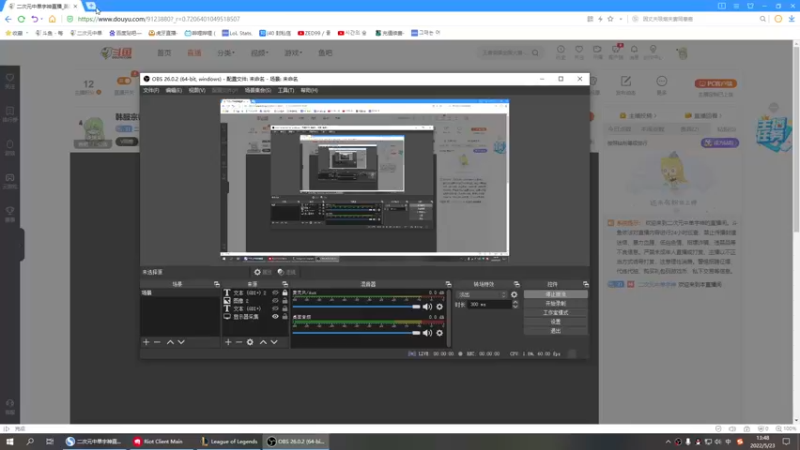
Task: Toggle lock on display capture source
Action: pos(285,317)
